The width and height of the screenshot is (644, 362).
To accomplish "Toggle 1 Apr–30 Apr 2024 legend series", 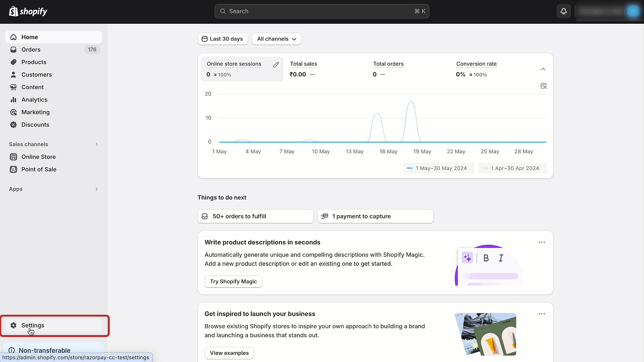I will [512, 168].
